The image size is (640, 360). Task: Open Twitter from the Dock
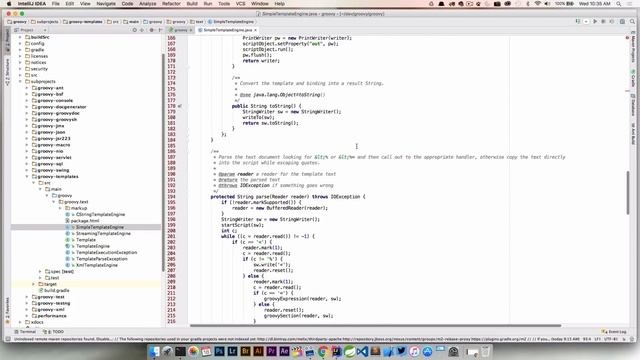[x=401, y=351]
